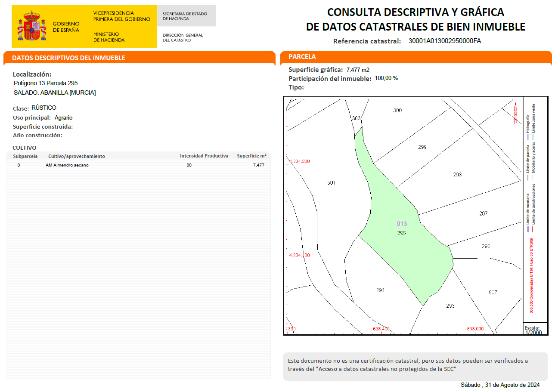Click the catastral reference number 30001A013002950000FA
Viewport: 555px width, 392px height.
tap(445, 41)
